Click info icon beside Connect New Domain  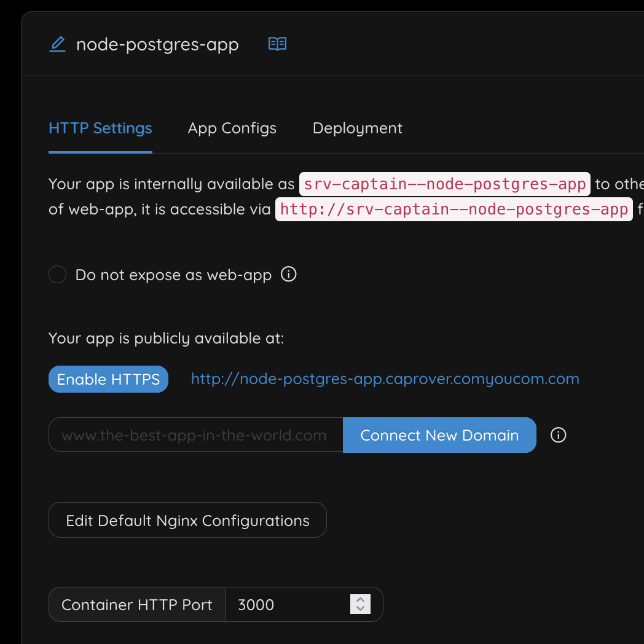[x=558, y=435]
